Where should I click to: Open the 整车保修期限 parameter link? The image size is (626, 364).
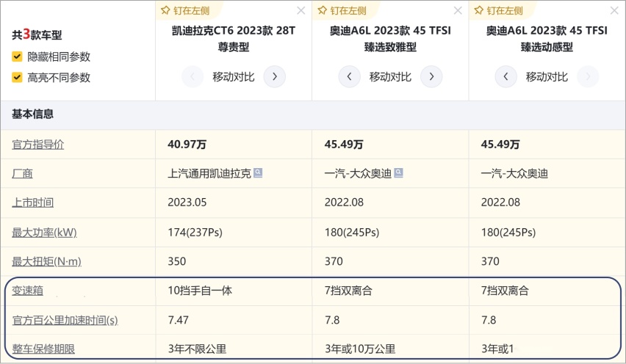[x=43, y=349]
